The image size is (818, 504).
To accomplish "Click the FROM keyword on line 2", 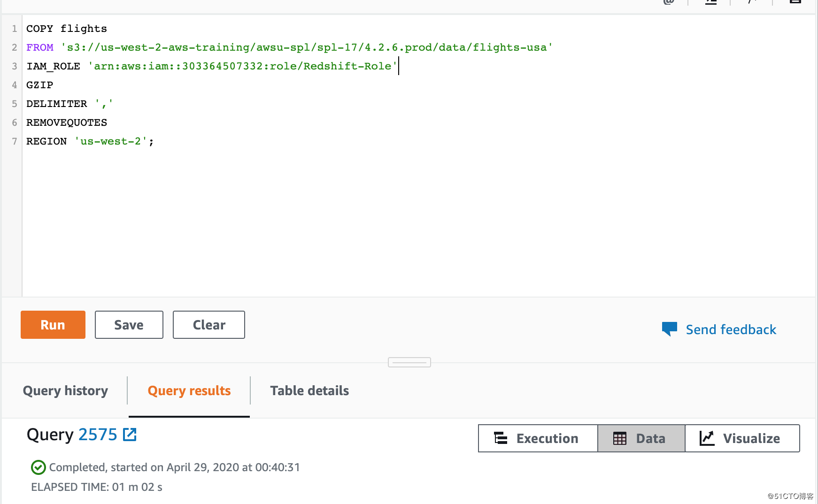I will 40,47.
